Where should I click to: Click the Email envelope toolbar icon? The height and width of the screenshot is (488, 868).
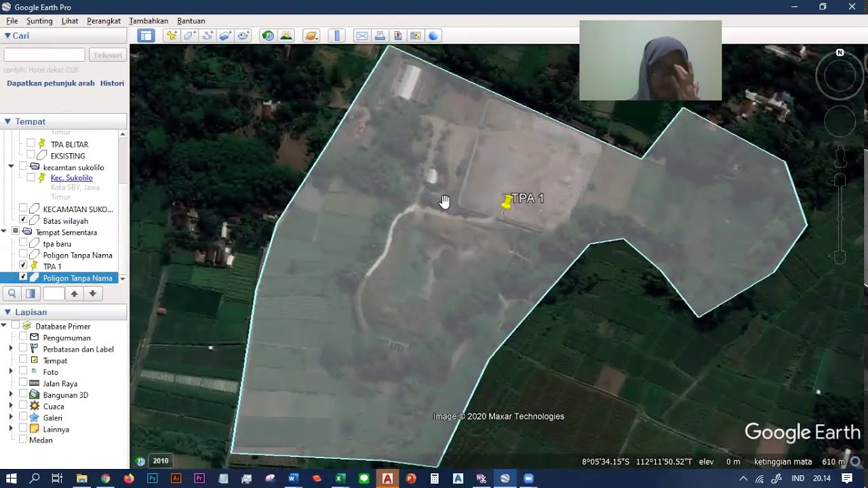coord(362,35)
